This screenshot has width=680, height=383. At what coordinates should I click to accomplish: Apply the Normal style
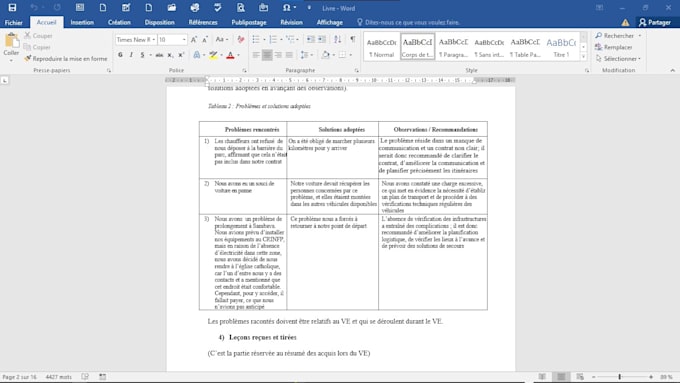(381, 47)
